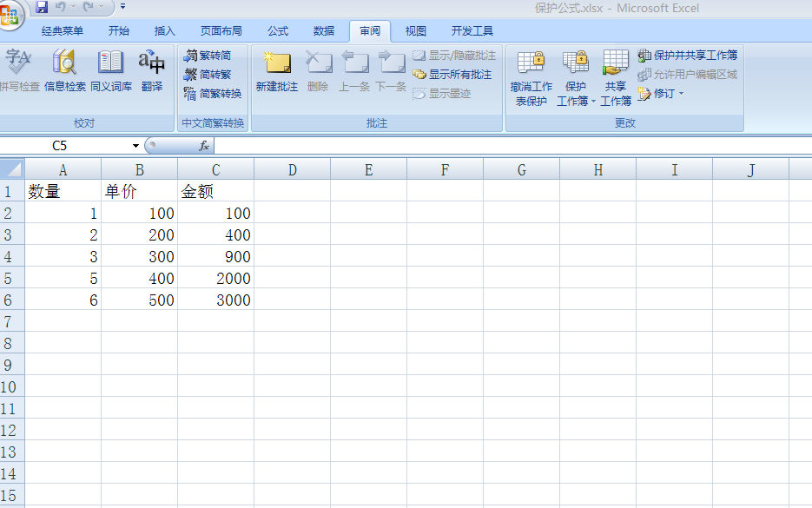Select cell B4 with value 300

coord(139,256)
